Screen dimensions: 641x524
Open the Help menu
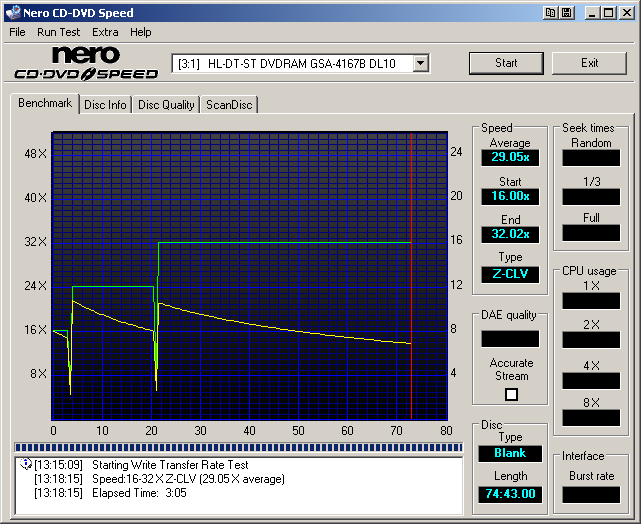(141, 32)
